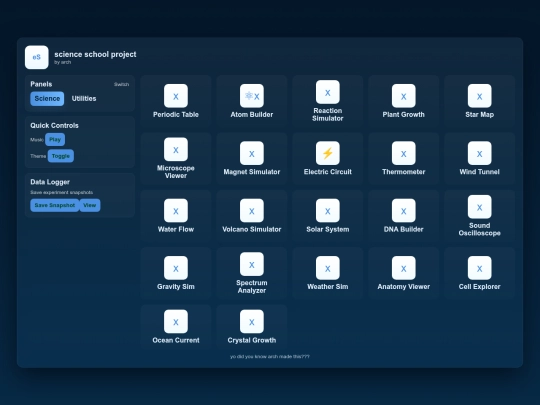Click the theme Toggle button
Image resolution: width=540 pixels, height=405 pixels.
61,156
